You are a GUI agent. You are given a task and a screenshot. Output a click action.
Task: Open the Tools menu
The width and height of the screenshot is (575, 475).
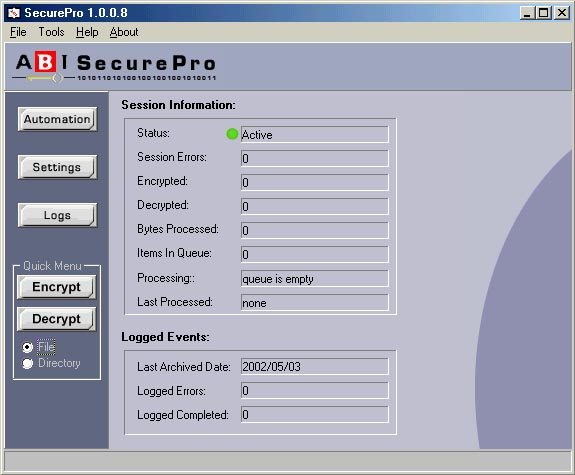click(51, 32)
